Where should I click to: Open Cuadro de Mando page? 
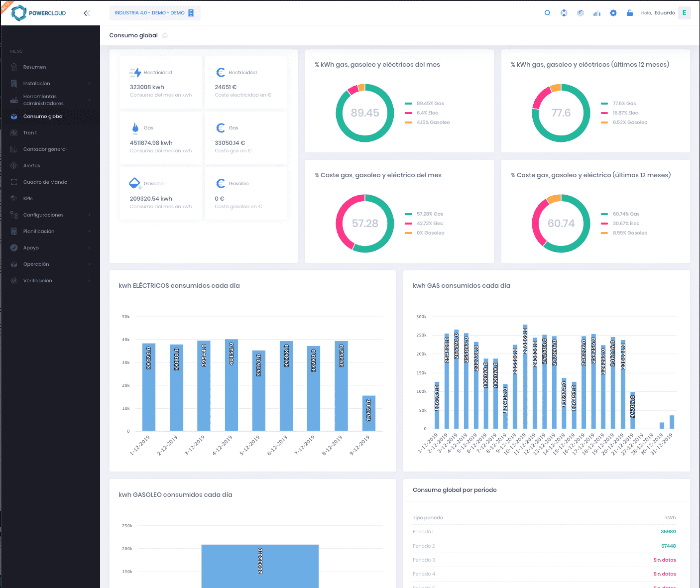(45, 182)
